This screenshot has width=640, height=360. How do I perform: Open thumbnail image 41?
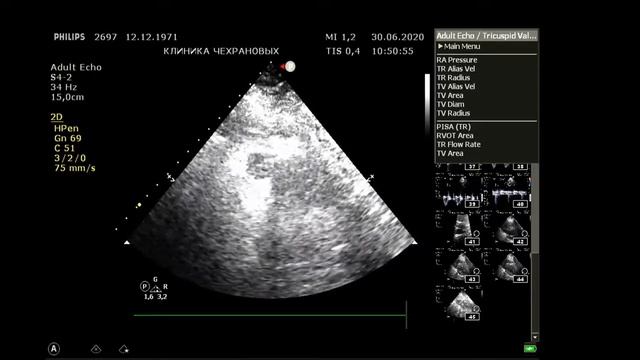point(460,228)
